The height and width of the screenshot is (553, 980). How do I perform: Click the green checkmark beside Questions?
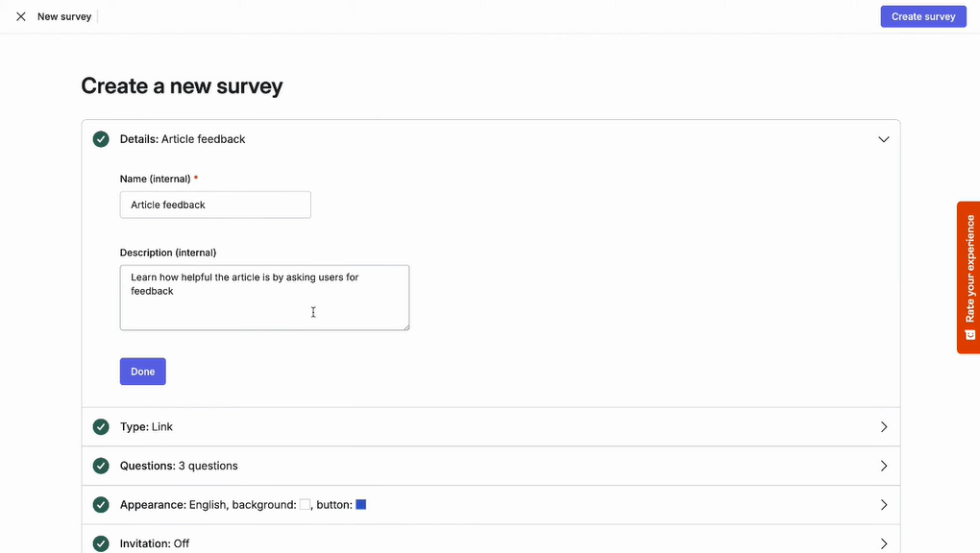click(101, 465)
